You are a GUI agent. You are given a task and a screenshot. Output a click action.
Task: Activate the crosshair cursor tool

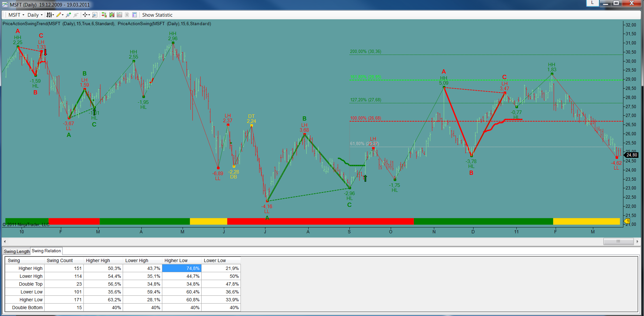pos(85,15)
